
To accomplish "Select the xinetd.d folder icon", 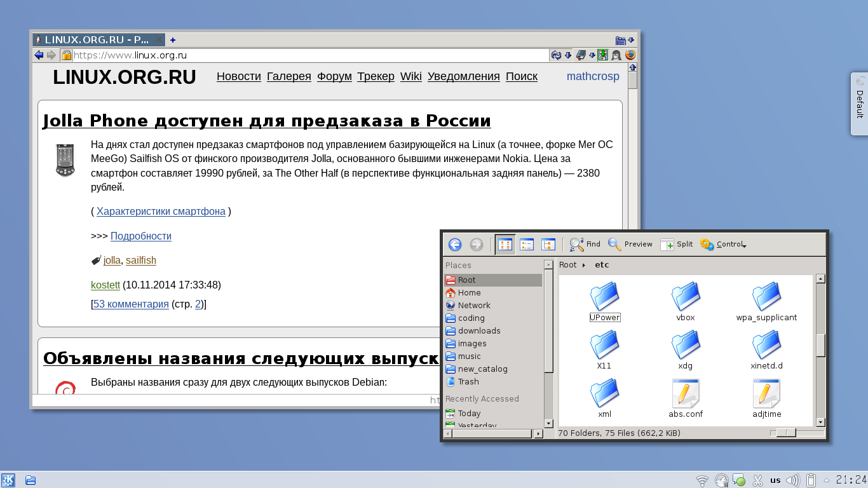I will (766, 344).
